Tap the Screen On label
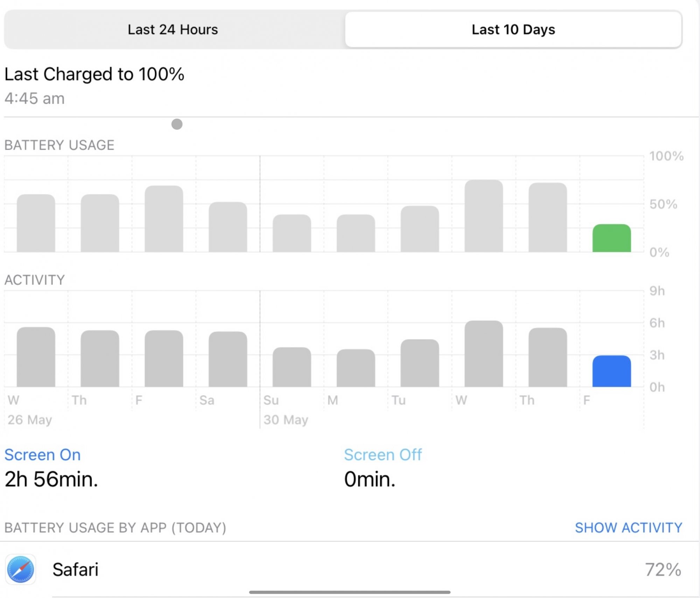The image size is (700, 598). [x=42, y=455]
